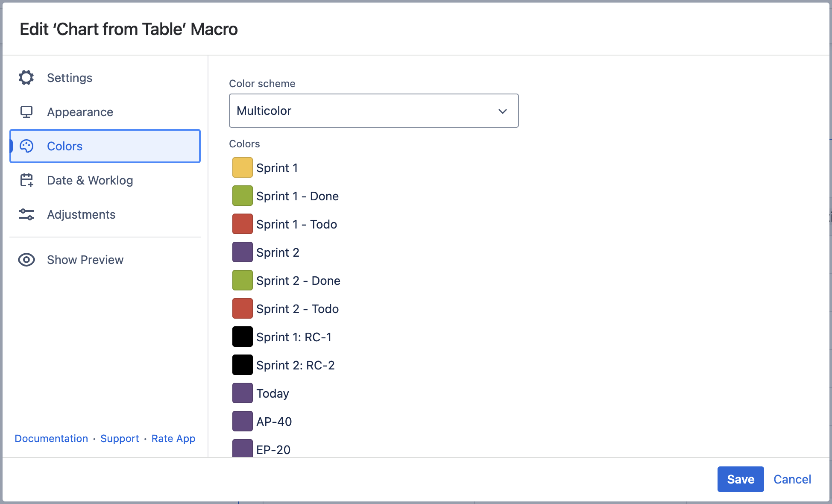Screen dimensions: 832x504
Task: Click the Show Preview eye icon
Action: click(x=26, y=260)
